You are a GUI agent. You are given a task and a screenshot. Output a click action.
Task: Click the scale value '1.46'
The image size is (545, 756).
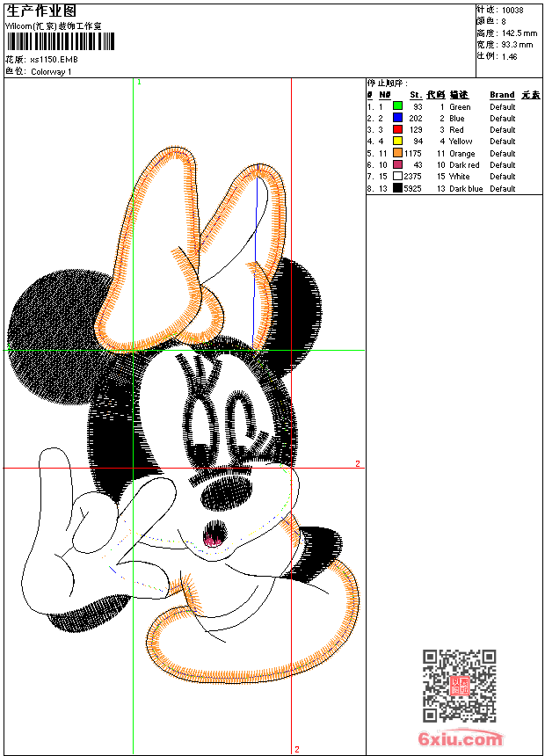pyautogui.click(x=509, y=56)
